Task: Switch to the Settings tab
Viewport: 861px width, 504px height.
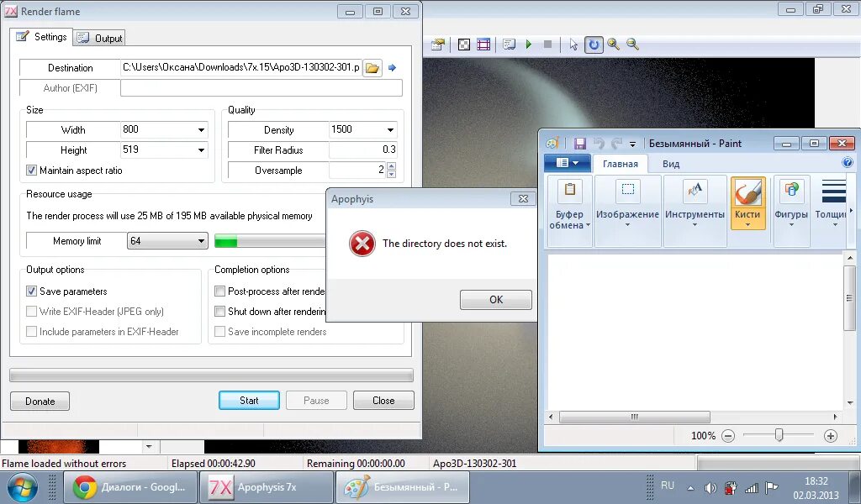Action: (42, 37)
